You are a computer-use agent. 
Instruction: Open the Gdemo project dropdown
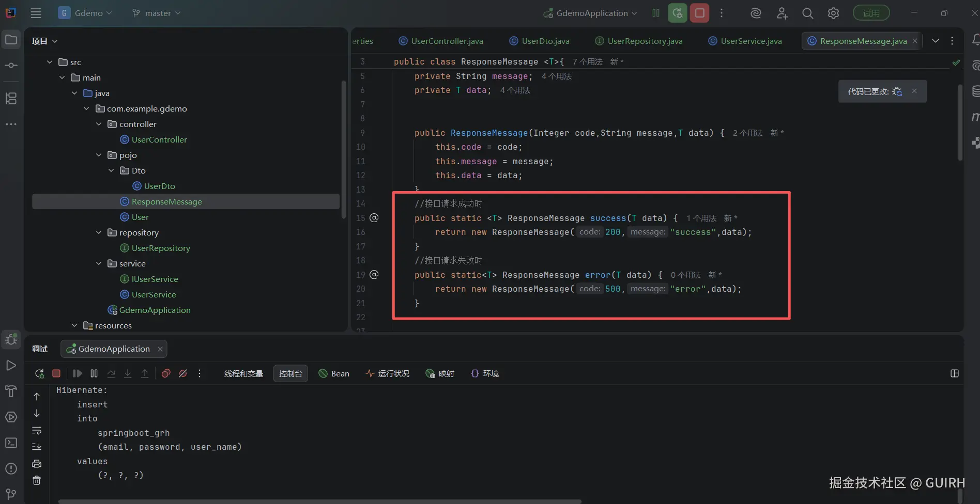click(x=85, y=13)
